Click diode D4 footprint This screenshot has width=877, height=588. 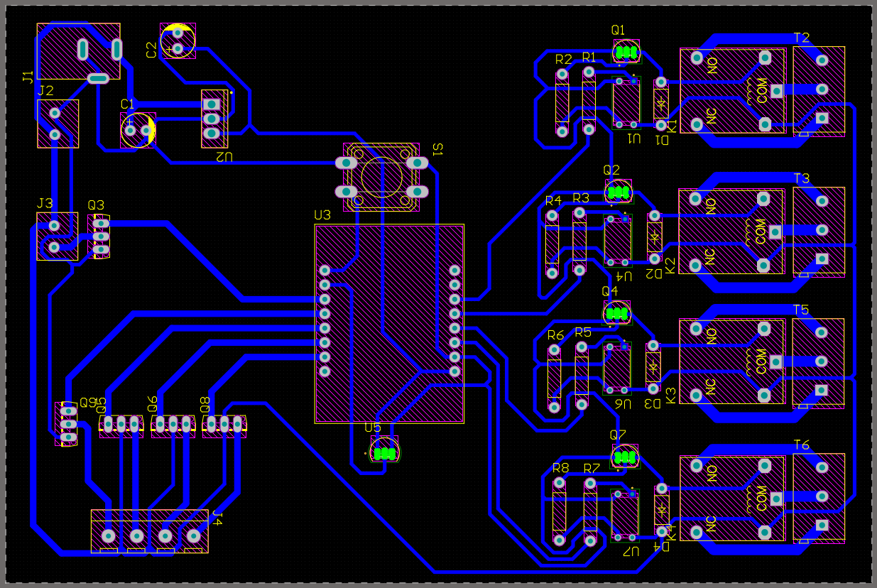[662, 510]
